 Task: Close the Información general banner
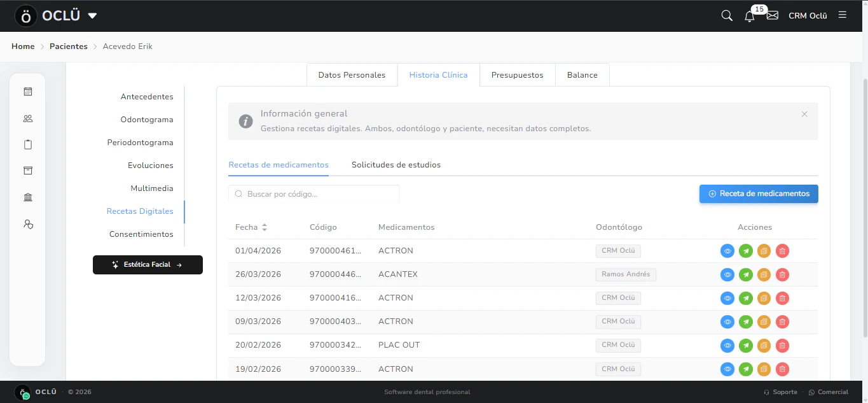pos(804,114)
